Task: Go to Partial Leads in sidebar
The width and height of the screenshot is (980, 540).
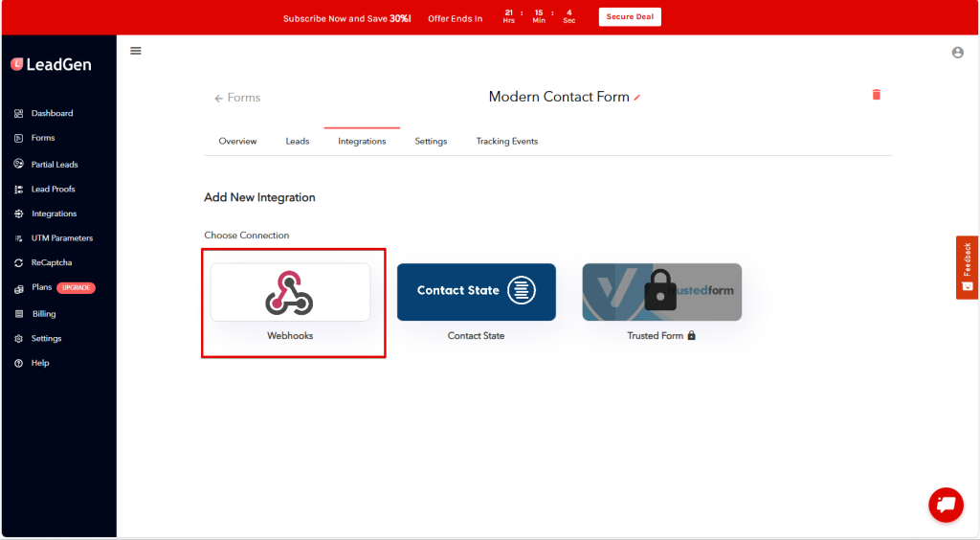Action: click(54, 164)
